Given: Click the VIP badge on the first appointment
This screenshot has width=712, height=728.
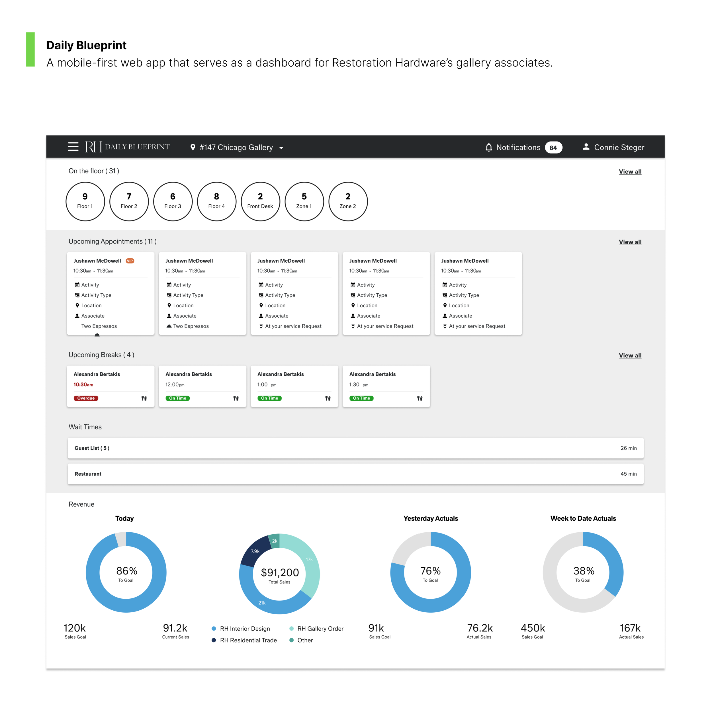Looking at the screenshot, I should click(x=130, y=261).
